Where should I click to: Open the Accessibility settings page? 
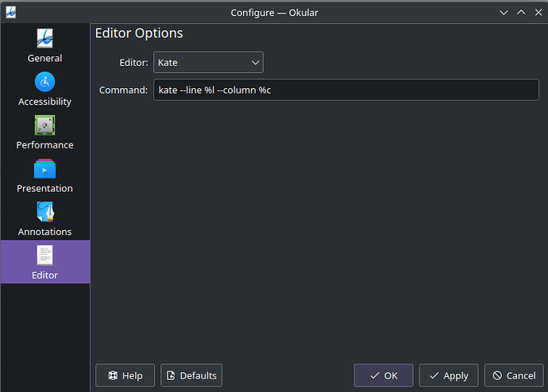tap(44, 89)
